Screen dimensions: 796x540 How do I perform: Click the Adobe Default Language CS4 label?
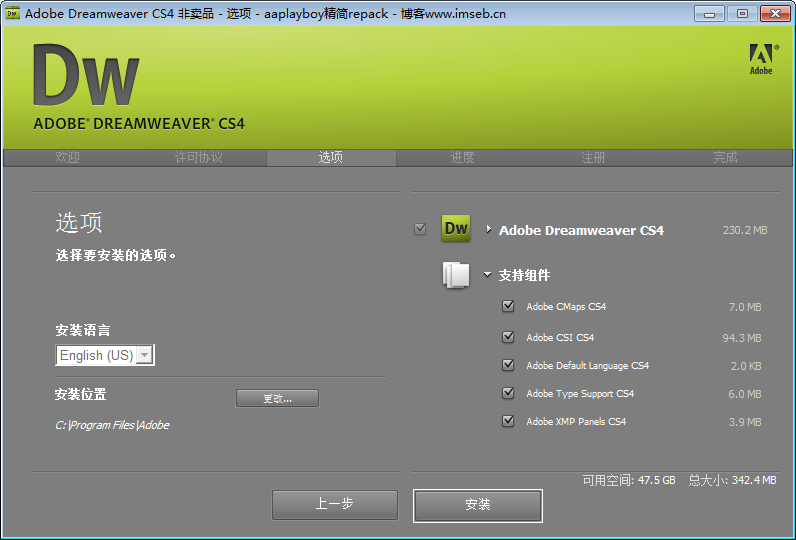click(x=587, y=365)
